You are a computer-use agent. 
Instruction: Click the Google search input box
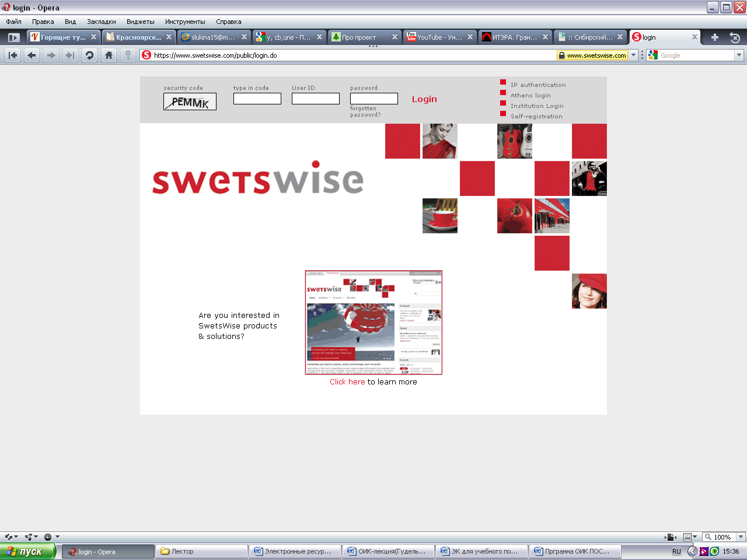696,55
